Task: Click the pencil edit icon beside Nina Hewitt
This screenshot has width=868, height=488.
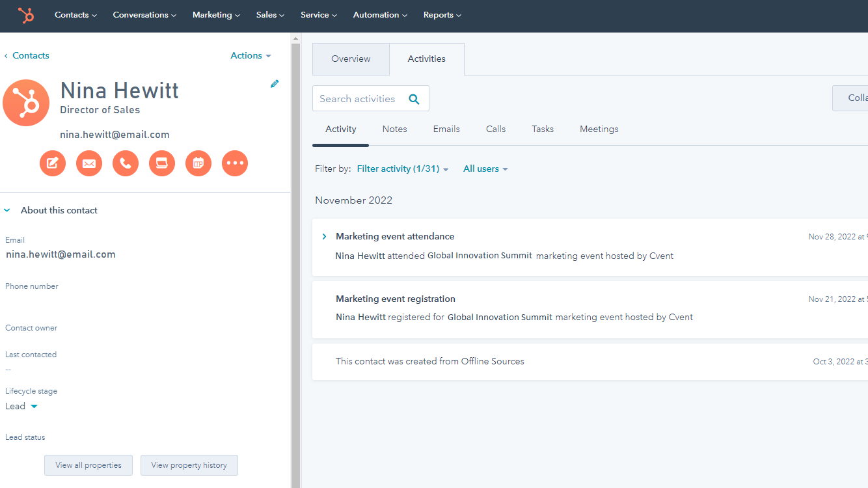Action: (x=275, y=84)
